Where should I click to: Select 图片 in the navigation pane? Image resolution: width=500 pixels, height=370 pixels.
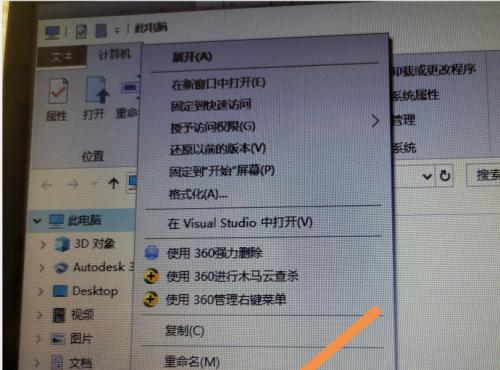[81, 338]
